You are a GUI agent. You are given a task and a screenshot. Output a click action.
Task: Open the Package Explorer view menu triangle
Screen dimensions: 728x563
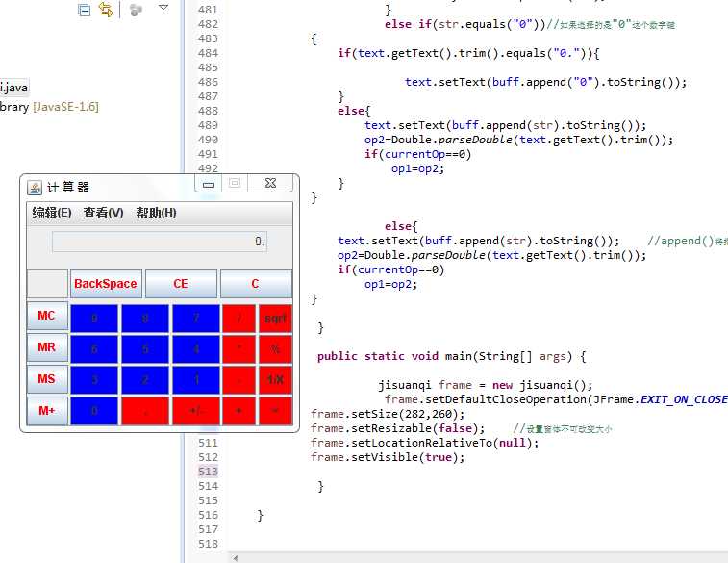(x=163, y=8)
